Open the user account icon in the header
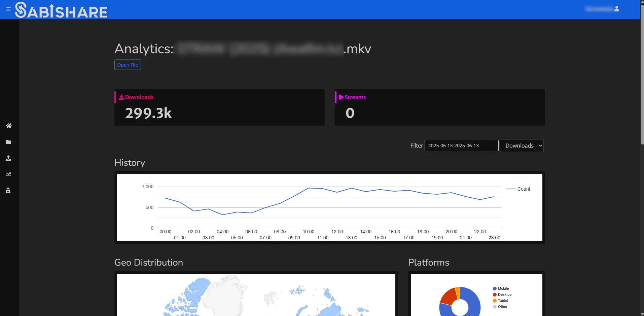This screenshot has height=316, width=644. point(617,9)
